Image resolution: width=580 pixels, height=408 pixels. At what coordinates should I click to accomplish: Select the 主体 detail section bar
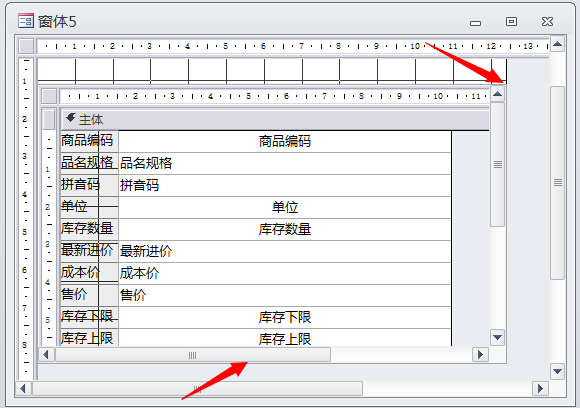275,119
